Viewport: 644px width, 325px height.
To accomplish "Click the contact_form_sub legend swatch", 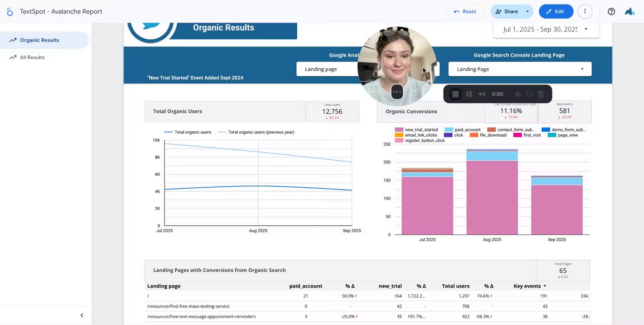I will coord(491,130).
